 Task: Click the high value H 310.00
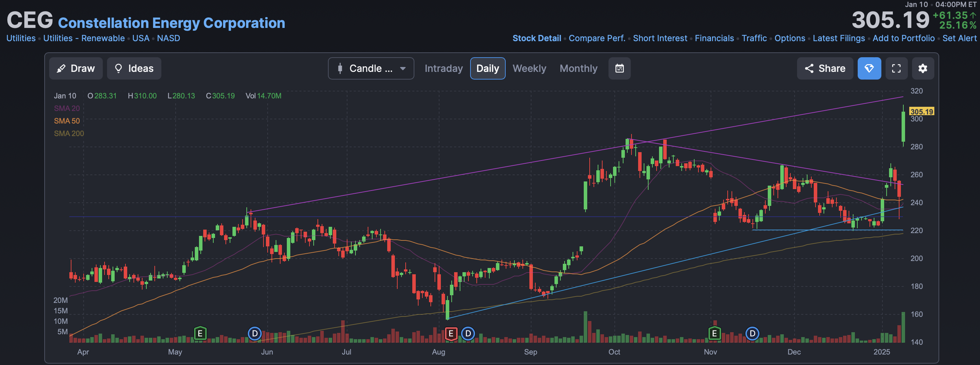[142, 96]
